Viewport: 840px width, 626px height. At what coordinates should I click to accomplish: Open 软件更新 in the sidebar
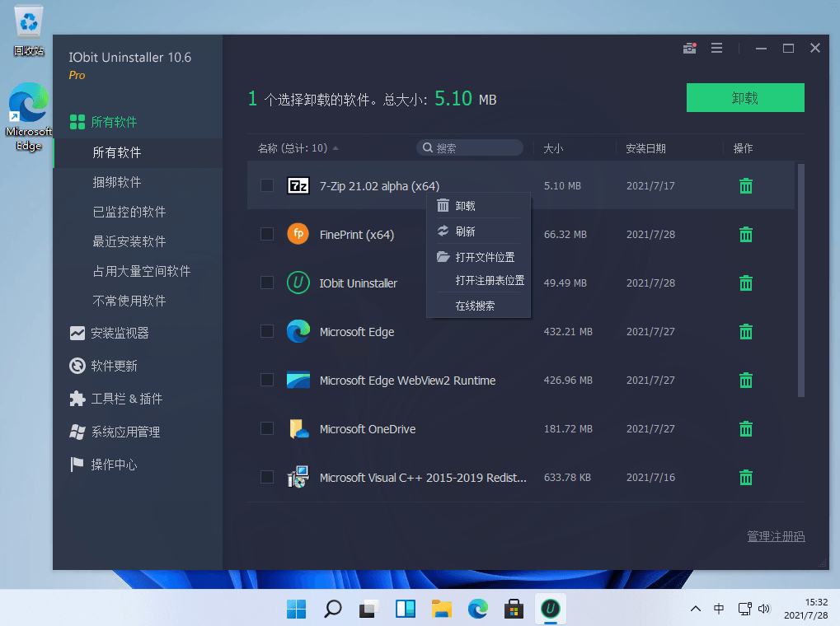(103, 366)
